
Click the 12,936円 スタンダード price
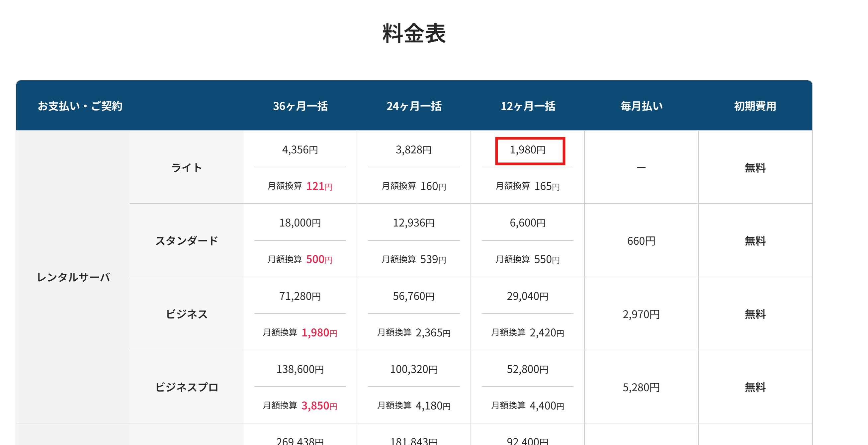(414, 223)
